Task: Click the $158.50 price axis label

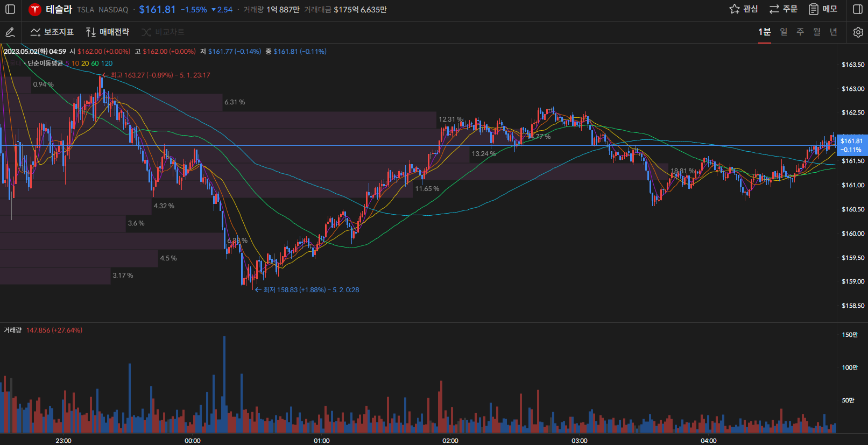Action: (x=853, y=306)
